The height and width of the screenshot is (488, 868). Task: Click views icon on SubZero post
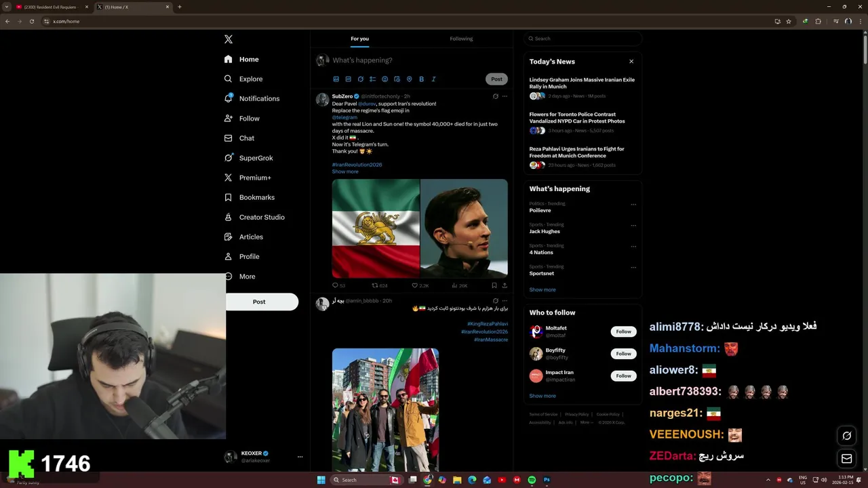(x=455, y=285)
